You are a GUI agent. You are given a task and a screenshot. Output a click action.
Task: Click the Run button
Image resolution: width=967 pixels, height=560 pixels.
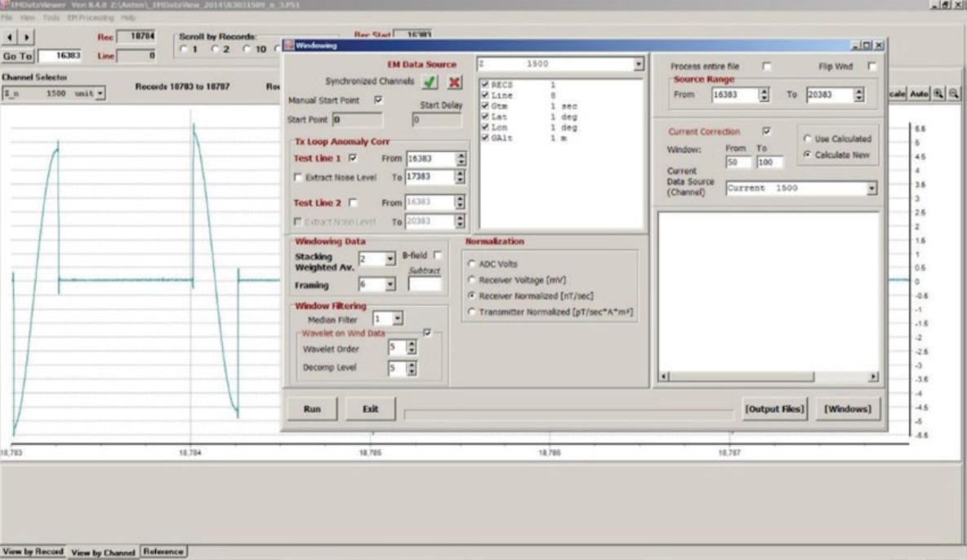(312, 408)
